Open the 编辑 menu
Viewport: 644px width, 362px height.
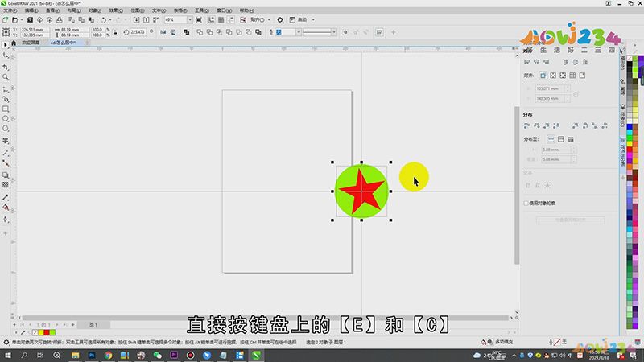(31, 10)
